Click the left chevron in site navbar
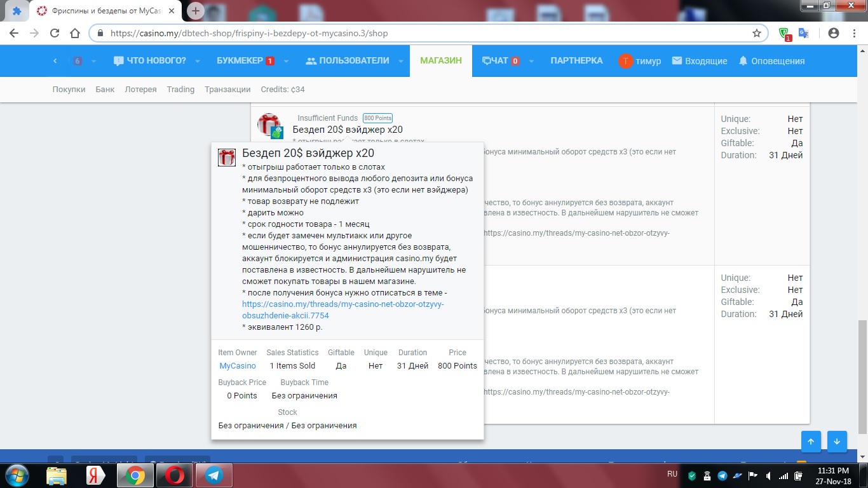This screenshot has width=868, height=488. [55, 61]
